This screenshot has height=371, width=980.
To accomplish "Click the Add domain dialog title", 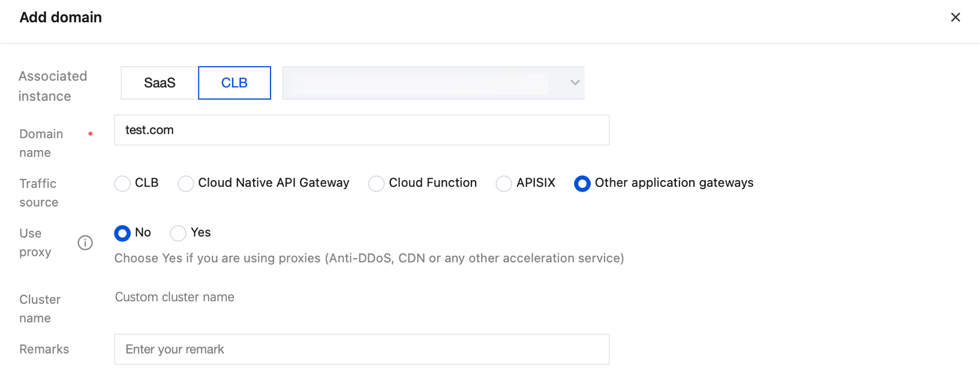I will 61,17.
